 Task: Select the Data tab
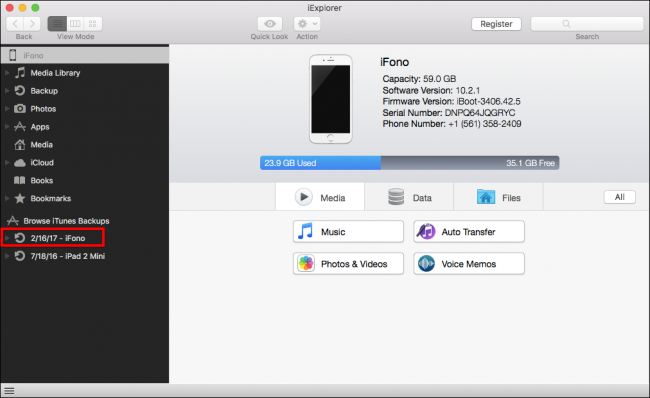pos(409,197)
